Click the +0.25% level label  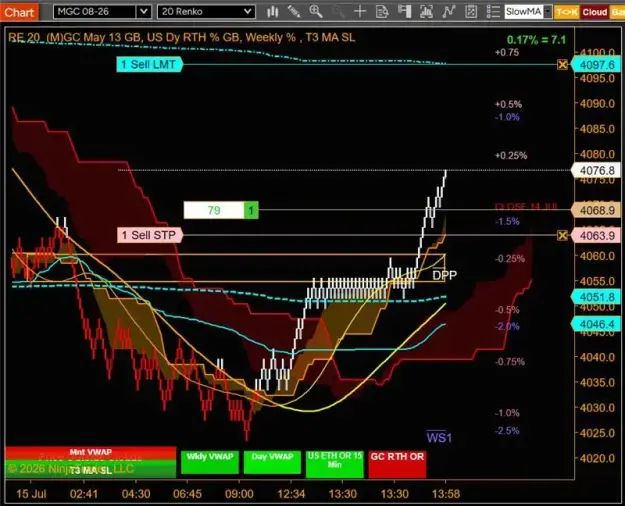coord(511,156)
